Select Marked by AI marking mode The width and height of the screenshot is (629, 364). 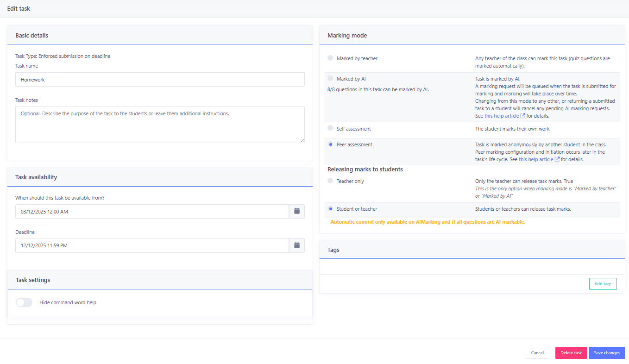pyautogui.click(x=330, y=79)
